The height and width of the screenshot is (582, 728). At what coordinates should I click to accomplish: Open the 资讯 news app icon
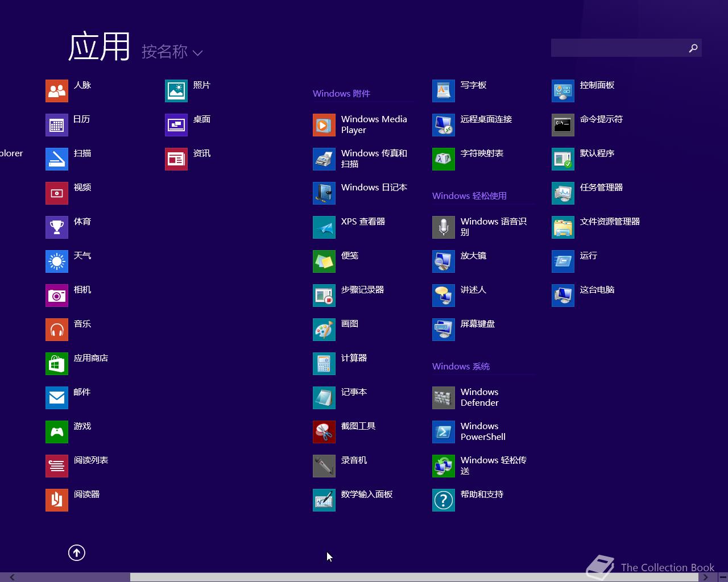176,159
